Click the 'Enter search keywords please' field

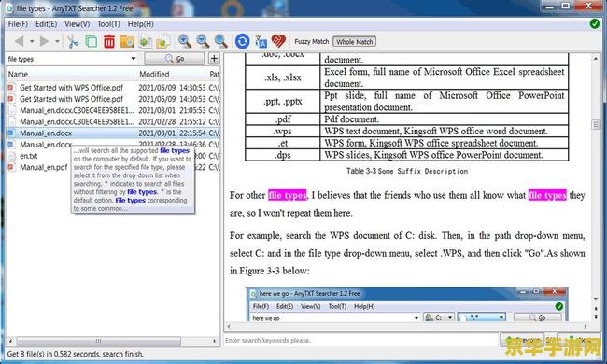tap(362, 341)
